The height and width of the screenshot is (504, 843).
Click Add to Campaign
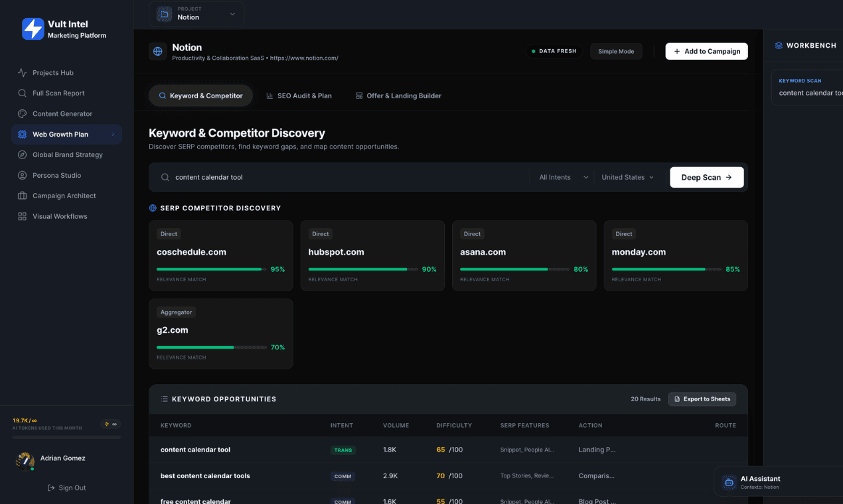point(706,51)
